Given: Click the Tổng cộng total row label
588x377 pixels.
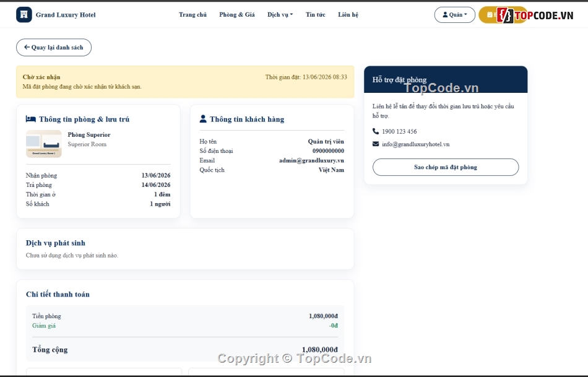Looking at the screenshot, I should 50,350.
